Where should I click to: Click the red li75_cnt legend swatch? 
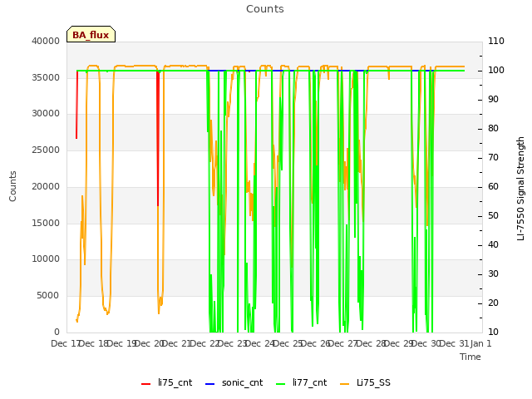point(146,384)
